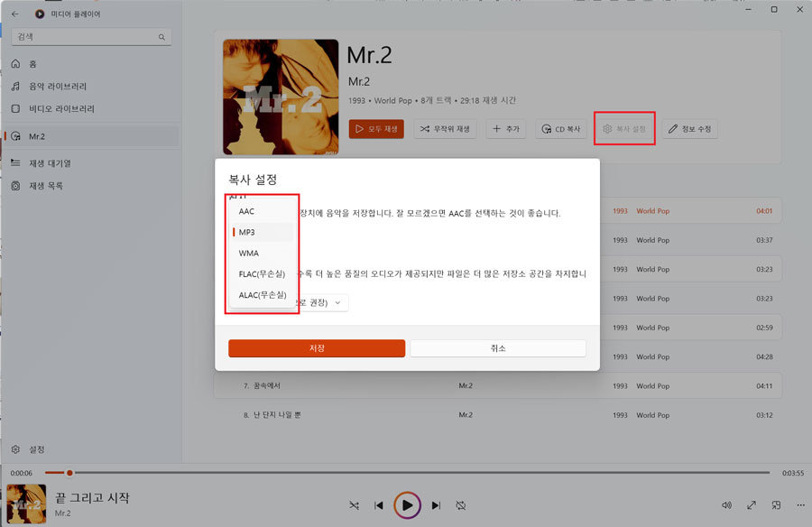Select ALAC(무손실) format option

tap(262, 295)
